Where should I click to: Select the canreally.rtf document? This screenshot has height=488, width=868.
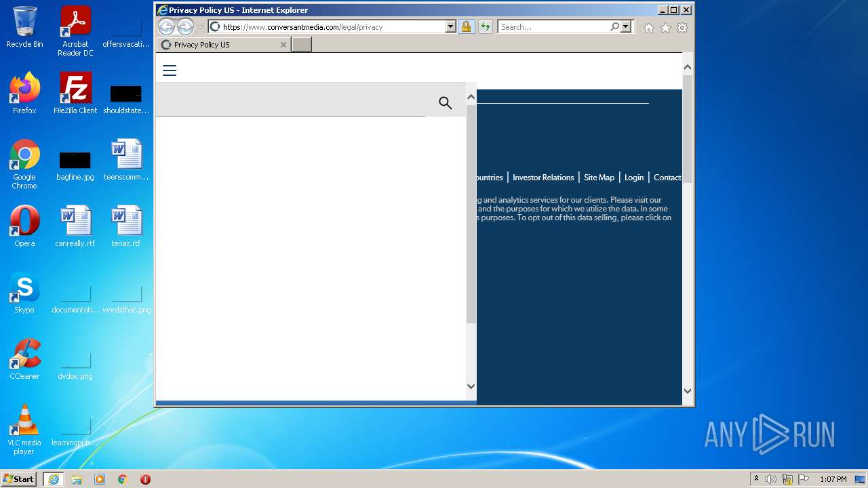[x=75, y=226]
